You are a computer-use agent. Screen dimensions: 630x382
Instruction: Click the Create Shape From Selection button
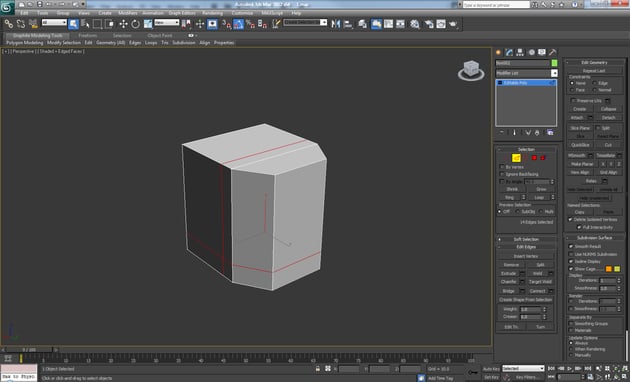click(x=526, y=300)
